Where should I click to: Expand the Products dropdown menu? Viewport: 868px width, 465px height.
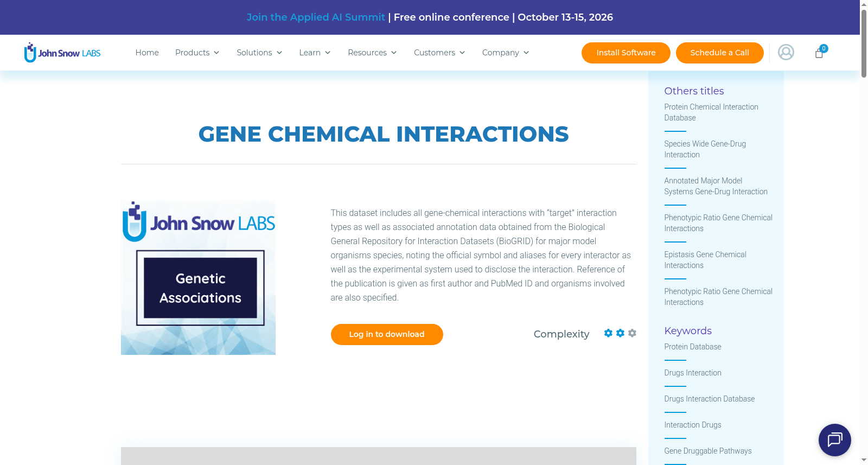(x=197, y=53)
